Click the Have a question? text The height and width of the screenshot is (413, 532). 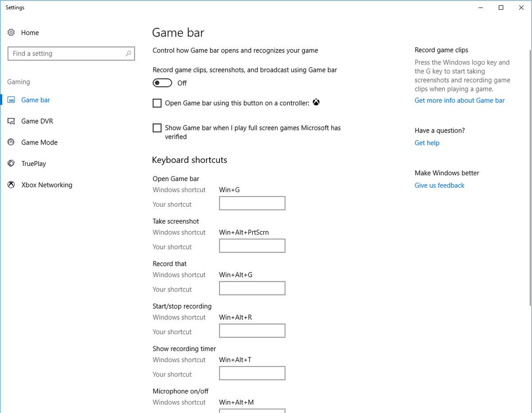(440, 130)
